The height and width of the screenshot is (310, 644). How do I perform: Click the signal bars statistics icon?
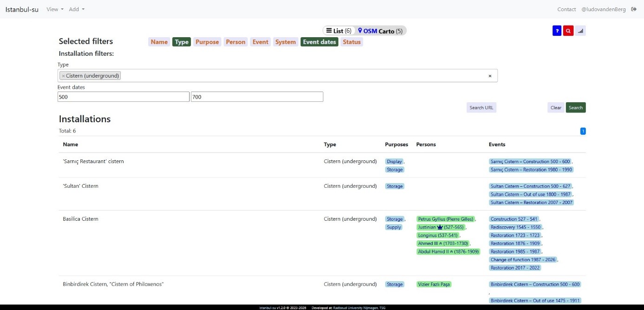(x=580, y=31)
